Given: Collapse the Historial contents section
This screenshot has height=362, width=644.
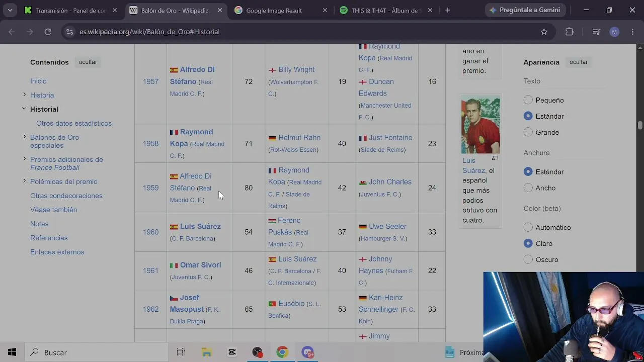Looking at the screenshot, I should coord(24,109).
